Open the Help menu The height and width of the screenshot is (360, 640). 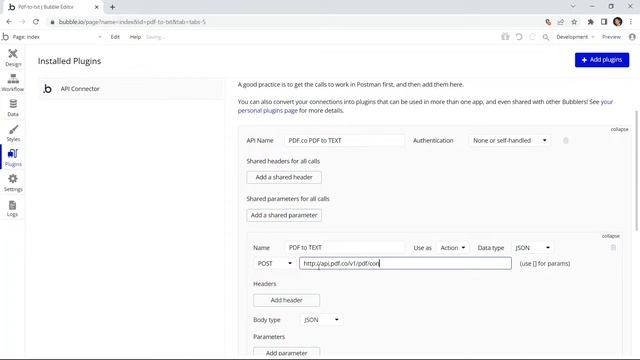(x=135, y=37)
